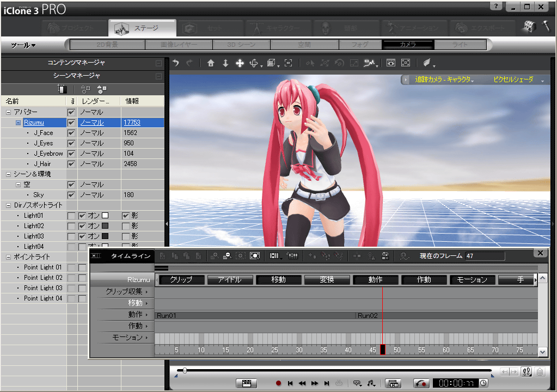The width and height of the screenshot is (557, 392).
Task: Select the Pan camera cross-arrows tool
Action: (x=240, y=63)
